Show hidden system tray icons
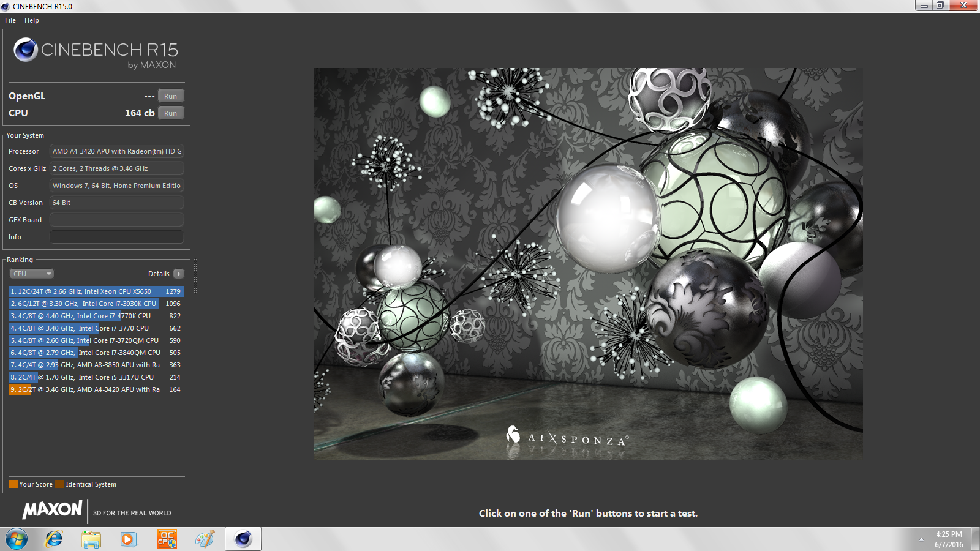 coord(921,539)
